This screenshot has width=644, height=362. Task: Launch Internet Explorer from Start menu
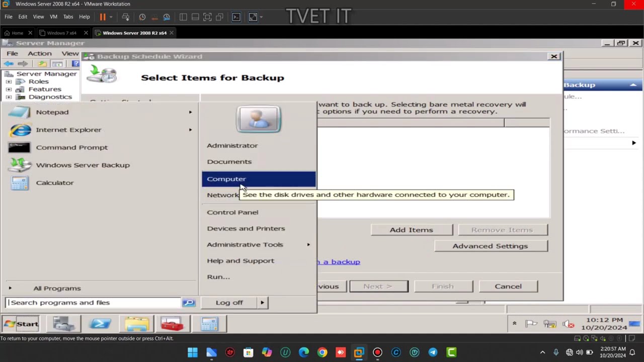(101, 130)
